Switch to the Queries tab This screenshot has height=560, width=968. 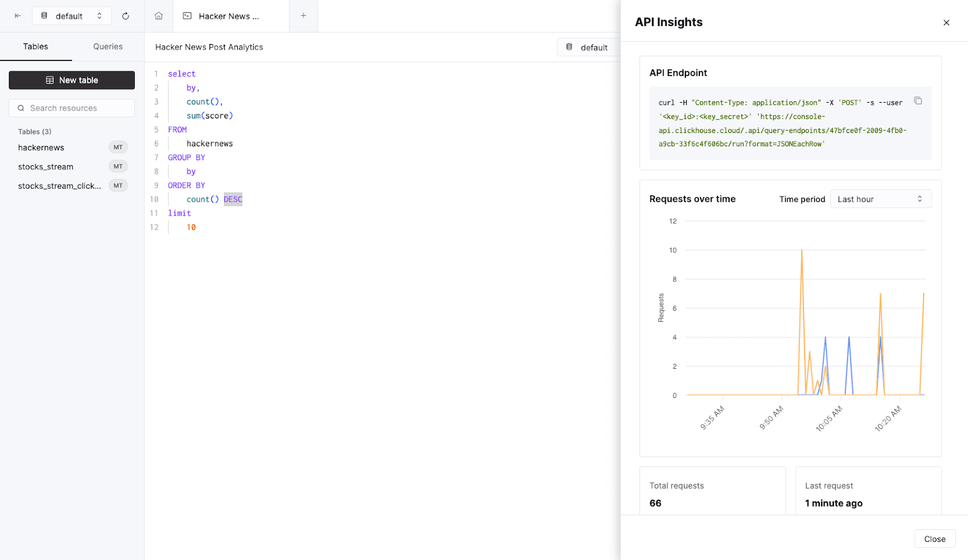(x=107, y=47)
